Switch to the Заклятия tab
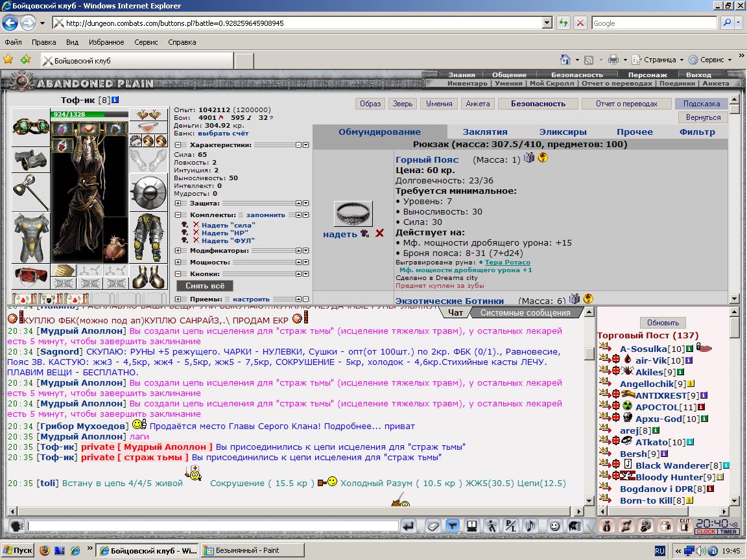Image resolution: width=747 pixels, height=560 pixels. tap(485, 132)
